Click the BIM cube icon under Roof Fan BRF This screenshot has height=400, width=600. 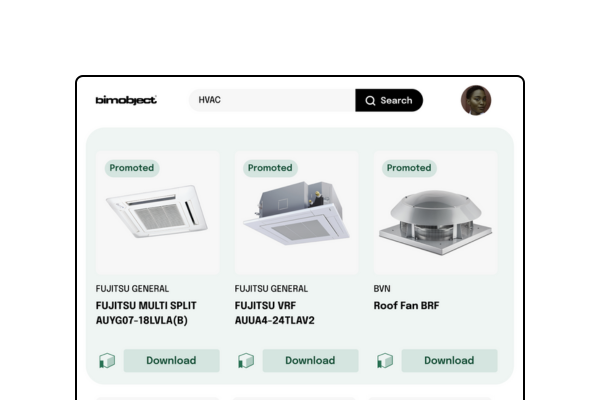coord(385,361)
